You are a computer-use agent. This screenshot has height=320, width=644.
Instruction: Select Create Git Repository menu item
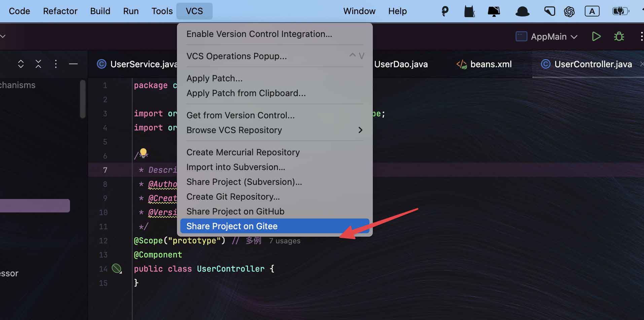pos(233,197)
